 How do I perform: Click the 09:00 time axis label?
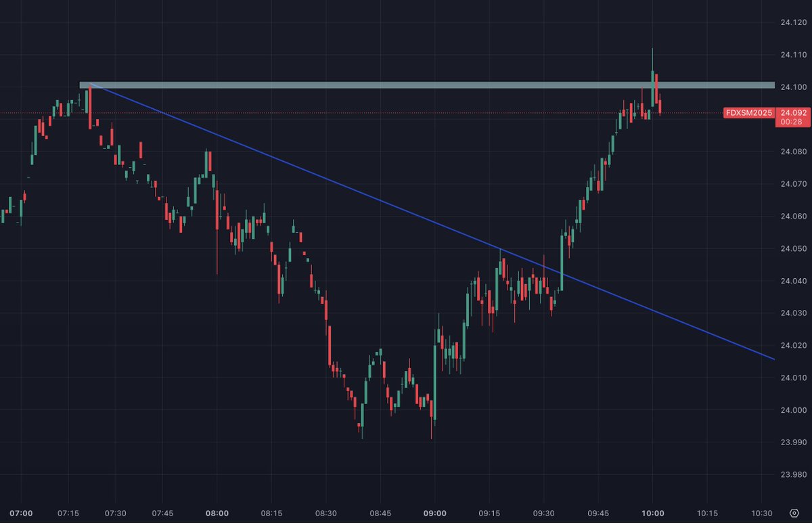(434, 513)
